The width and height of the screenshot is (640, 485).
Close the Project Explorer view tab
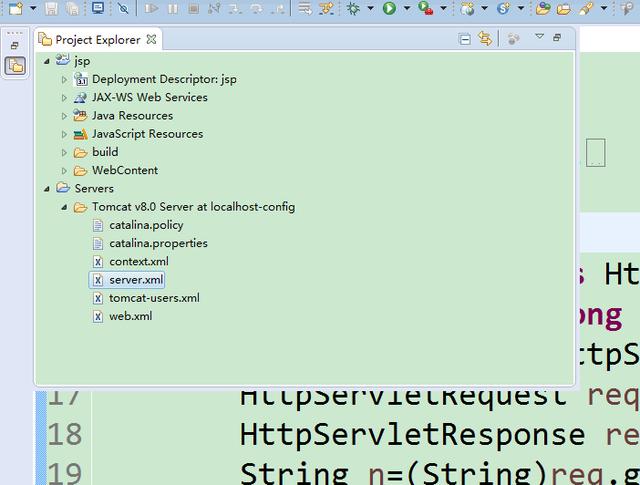(x=151, y=39)
